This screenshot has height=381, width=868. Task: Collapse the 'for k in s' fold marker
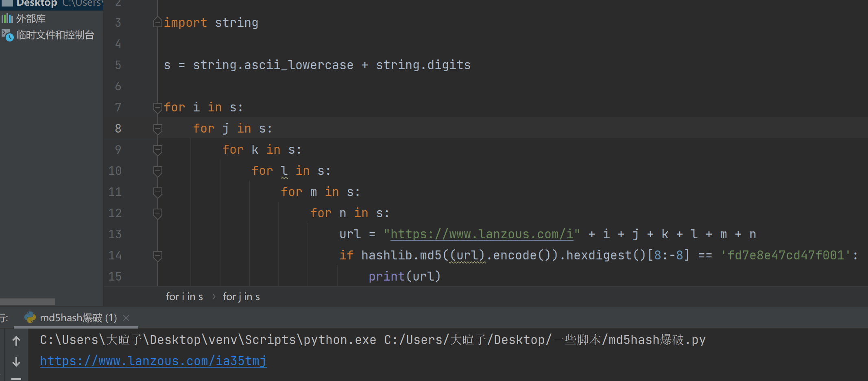point(158,150)
